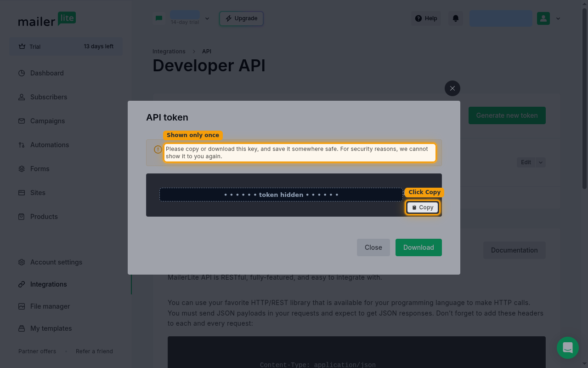Click Close in API token dialog
The image size is (588, 368).
coord(373,247)
